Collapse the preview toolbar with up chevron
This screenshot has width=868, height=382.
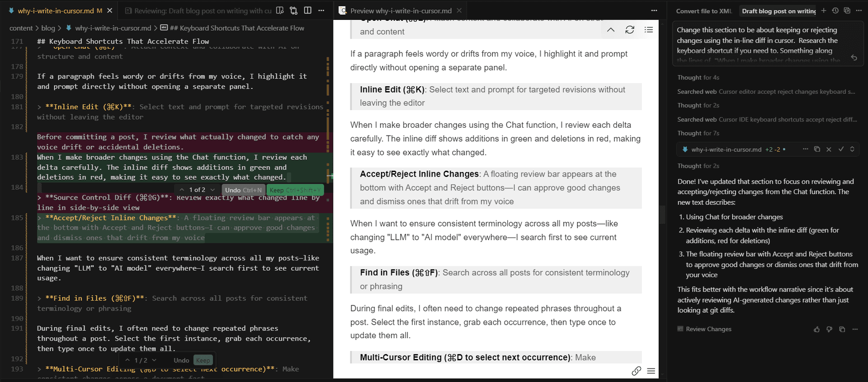(x=610, y=30)
